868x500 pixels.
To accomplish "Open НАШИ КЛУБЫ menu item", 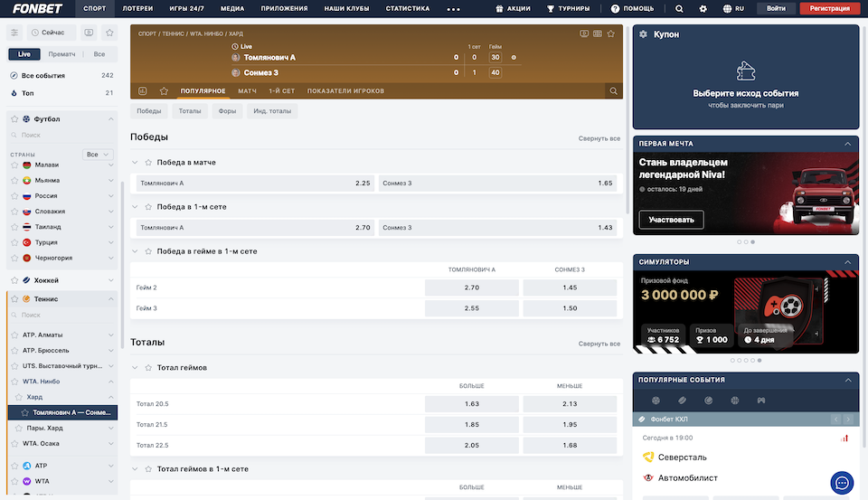I will [346, 9].
